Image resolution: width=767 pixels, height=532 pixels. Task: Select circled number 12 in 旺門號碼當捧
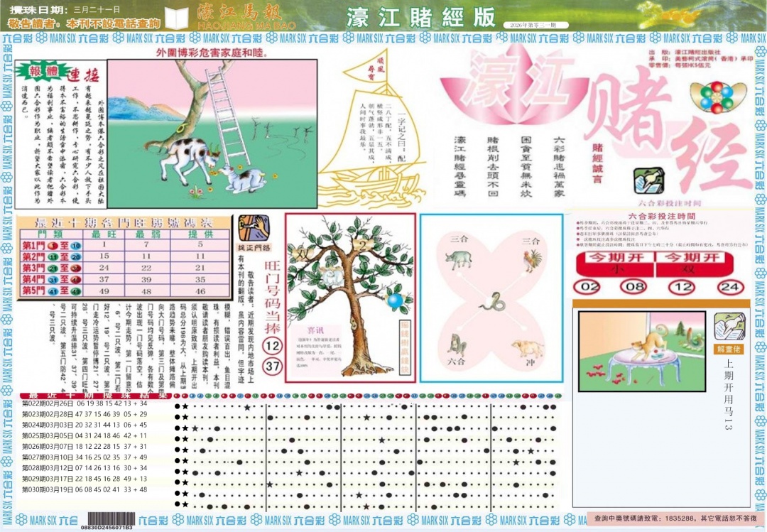(273, 344)
